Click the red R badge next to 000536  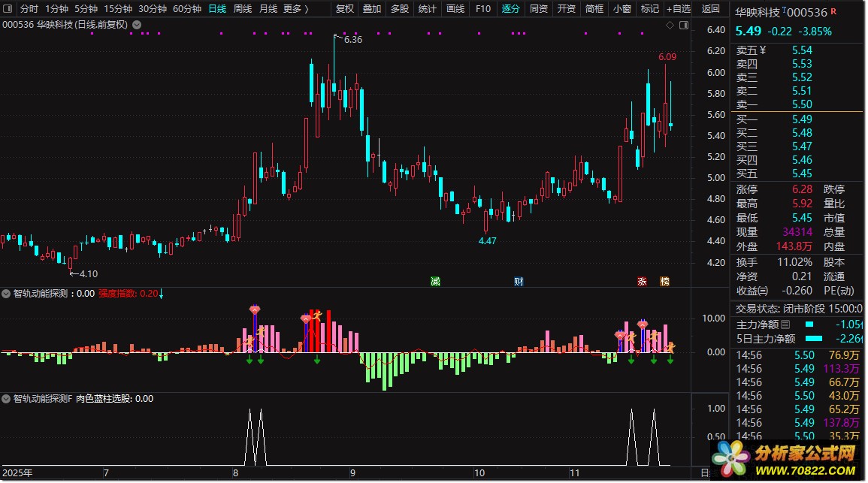(x=833, y=11)
